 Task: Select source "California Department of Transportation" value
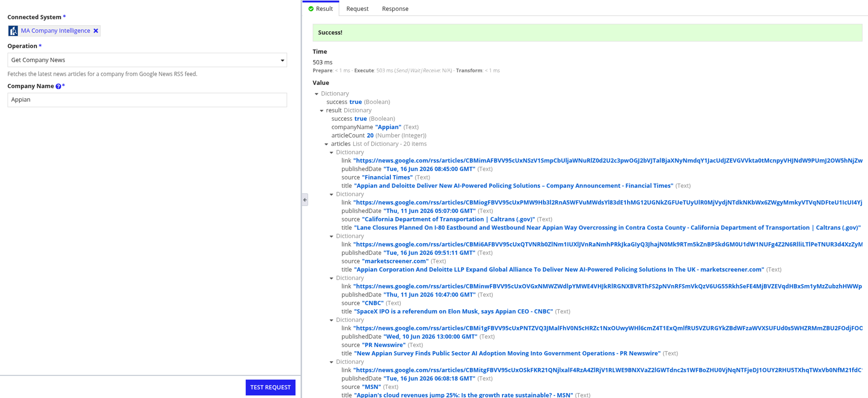(x=448, y=219)
